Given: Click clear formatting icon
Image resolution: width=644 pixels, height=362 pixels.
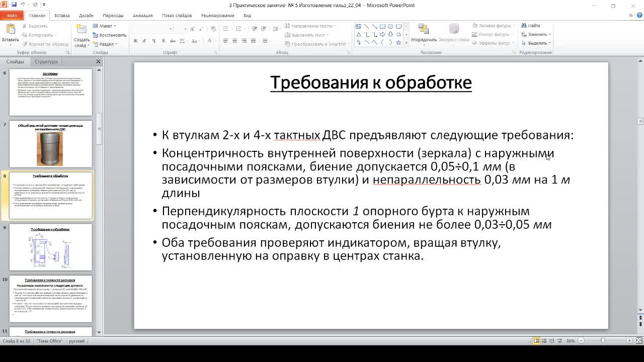Looking at the screenshot, I should pyautogui.click(x=213, y=29).
